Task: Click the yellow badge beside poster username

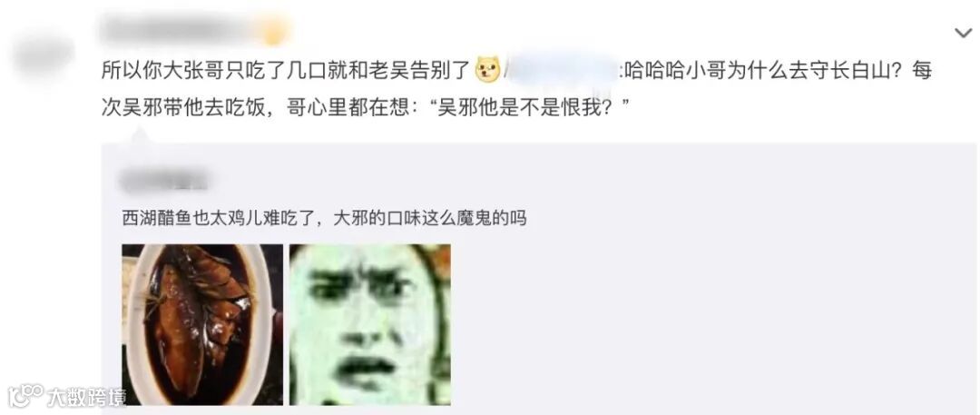Action: 275,31
